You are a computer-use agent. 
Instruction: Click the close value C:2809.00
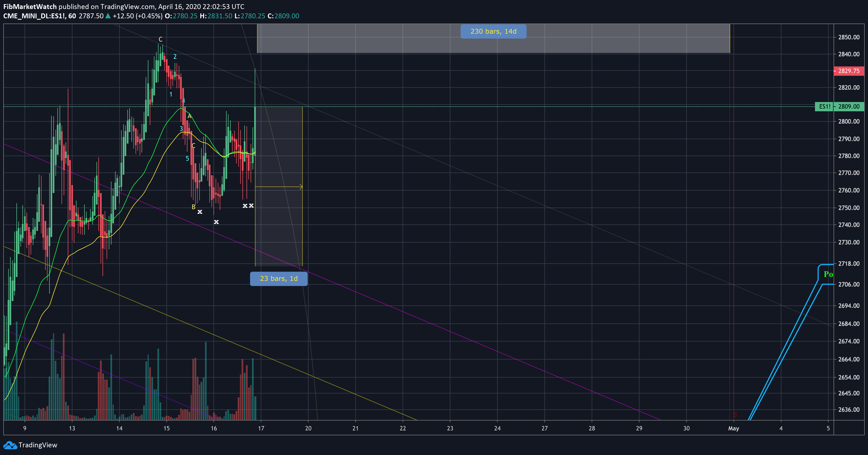coord(283,16)
